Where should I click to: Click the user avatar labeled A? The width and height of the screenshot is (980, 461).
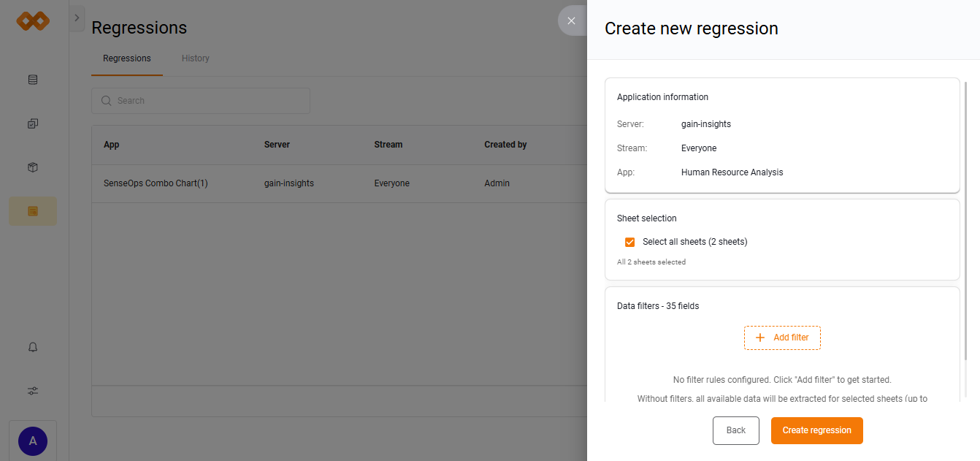[x=33, y=441]
